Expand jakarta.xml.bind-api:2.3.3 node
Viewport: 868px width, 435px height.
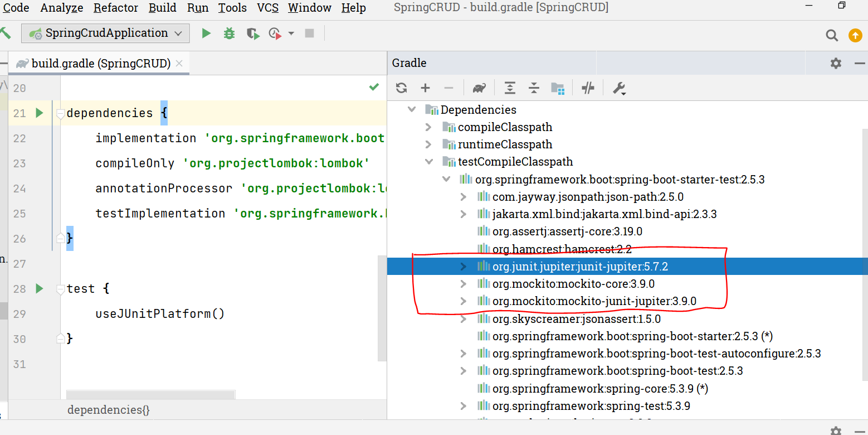pos(464,214)
